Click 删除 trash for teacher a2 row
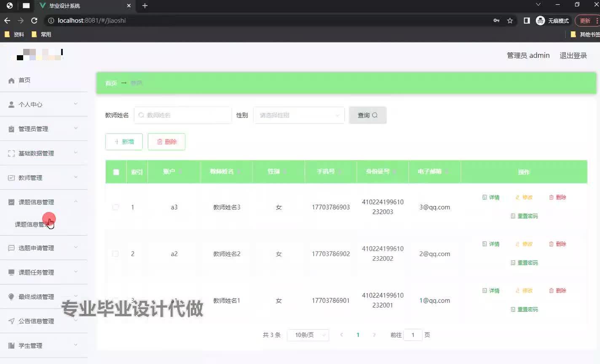Image resolution: width=600 pixels, height=364 pixels. coord(557,244)
